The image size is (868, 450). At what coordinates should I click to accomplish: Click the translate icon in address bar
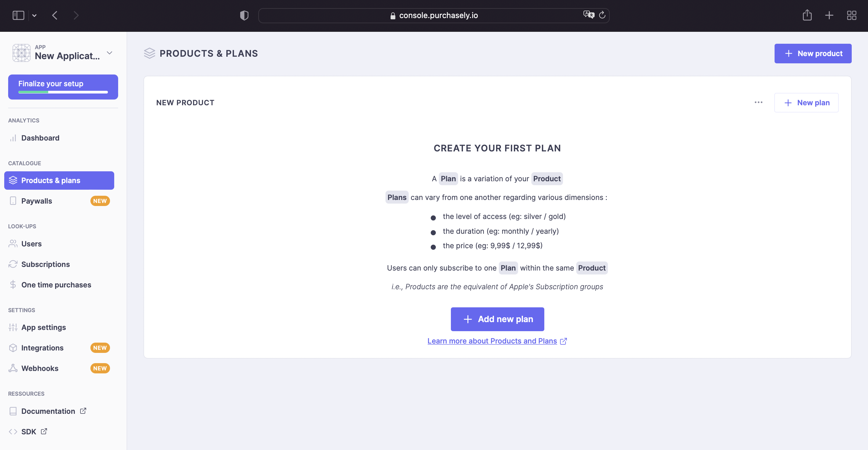pyautogui.click(x=589, y=15)
